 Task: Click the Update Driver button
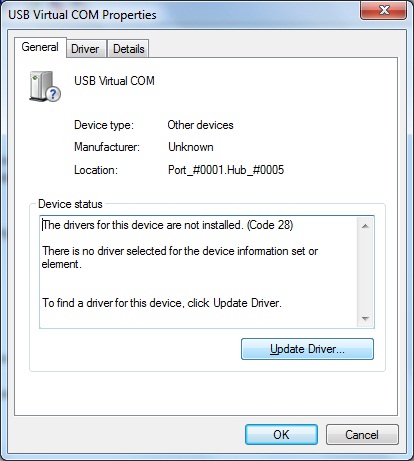[307, 349]
